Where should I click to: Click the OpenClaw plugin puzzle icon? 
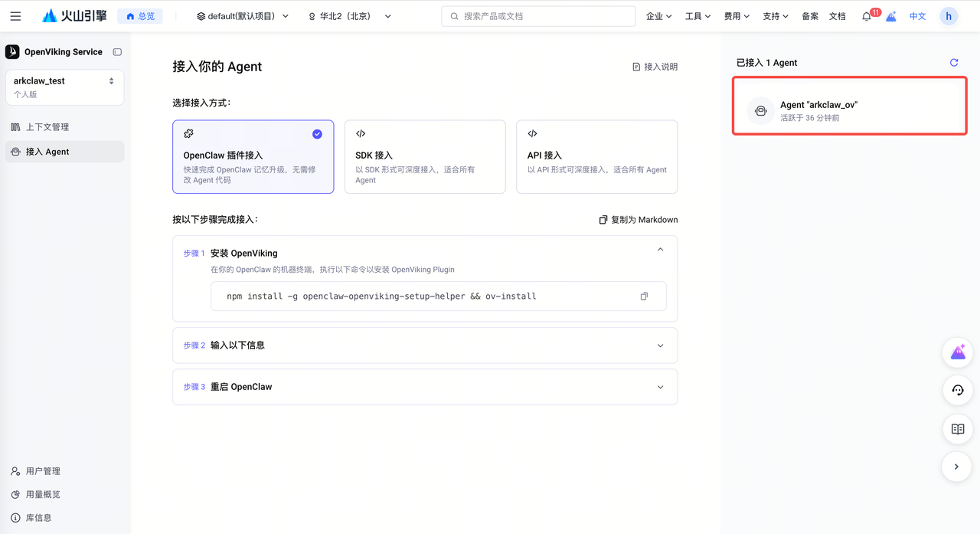pos(188,133)
